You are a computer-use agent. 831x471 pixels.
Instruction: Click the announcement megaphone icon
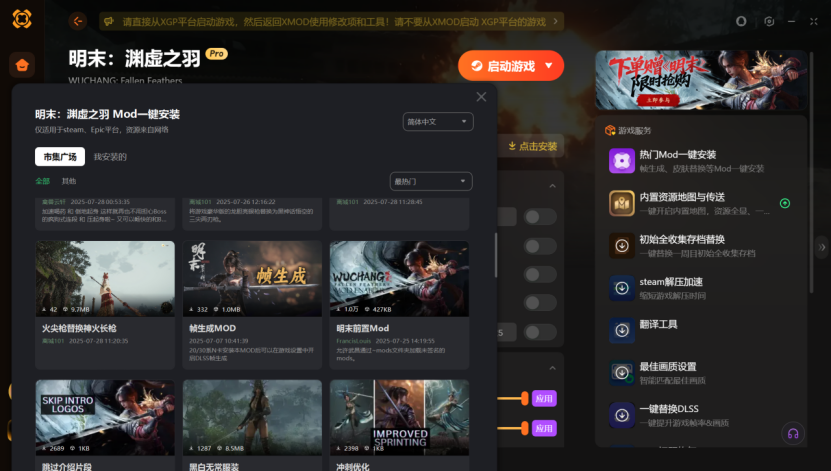tap(109, 22)
